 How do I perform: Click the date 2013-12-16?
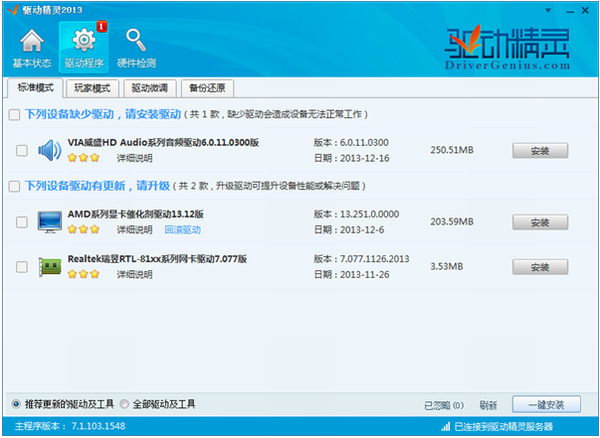tap(365, 158)
